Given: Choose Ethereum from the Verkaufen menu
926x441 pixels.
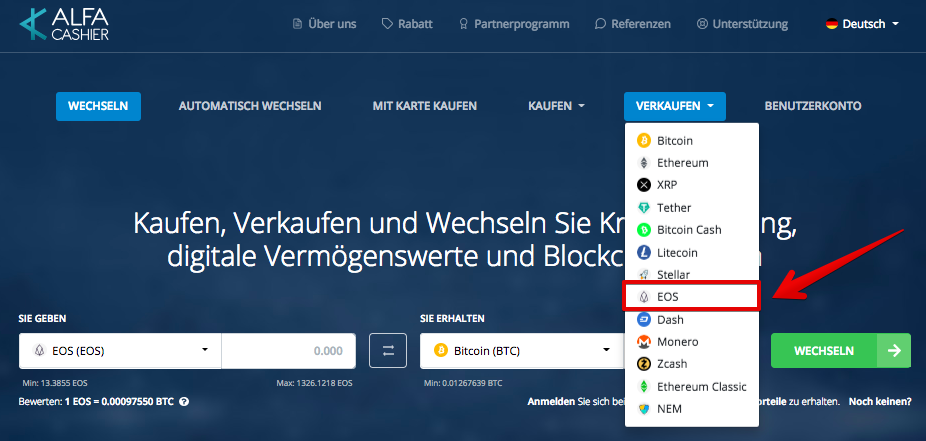Looking at the screenshot, I should pos(692,163).
